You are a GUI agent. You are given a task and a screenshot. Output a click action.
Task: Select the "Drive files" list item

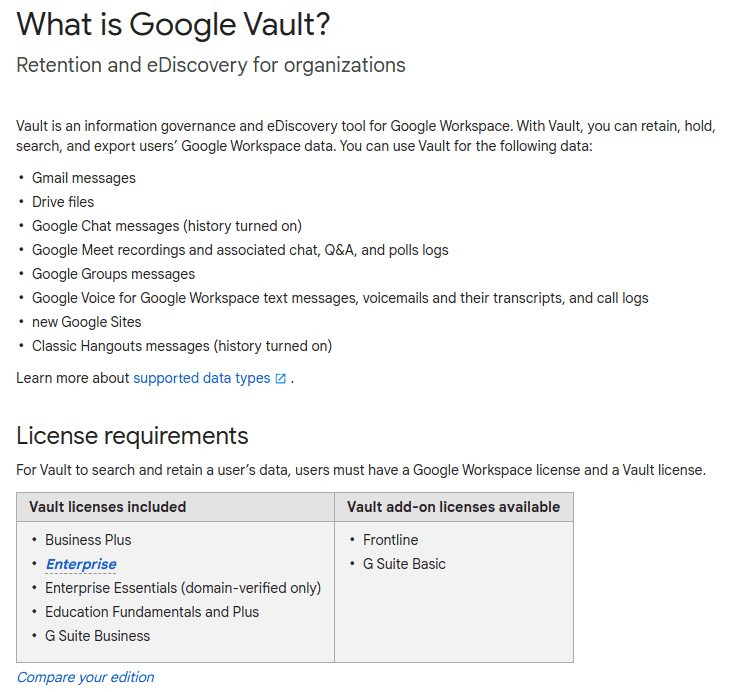(x=63, y=202)
